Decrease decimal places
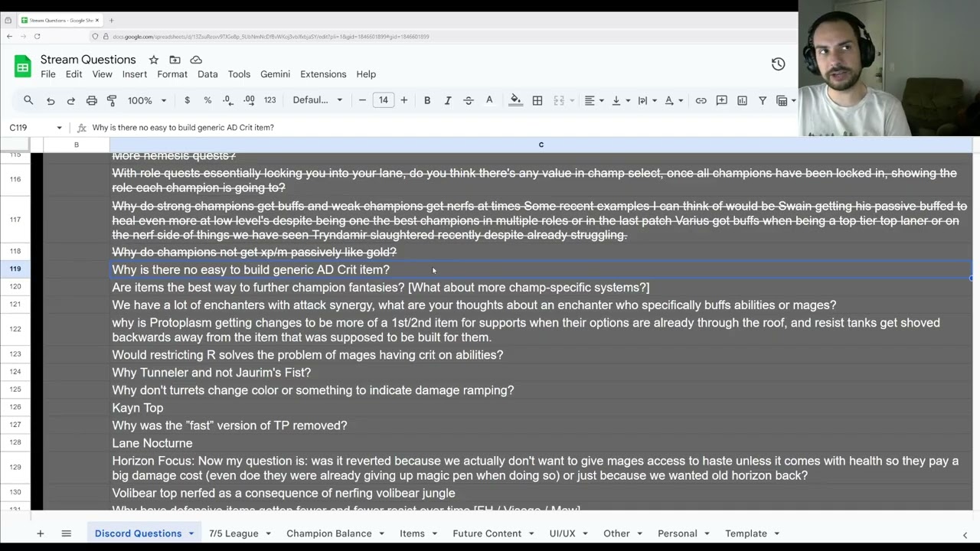Image resolution: width=980 pixels, height=551 pixels. (227, 100)
